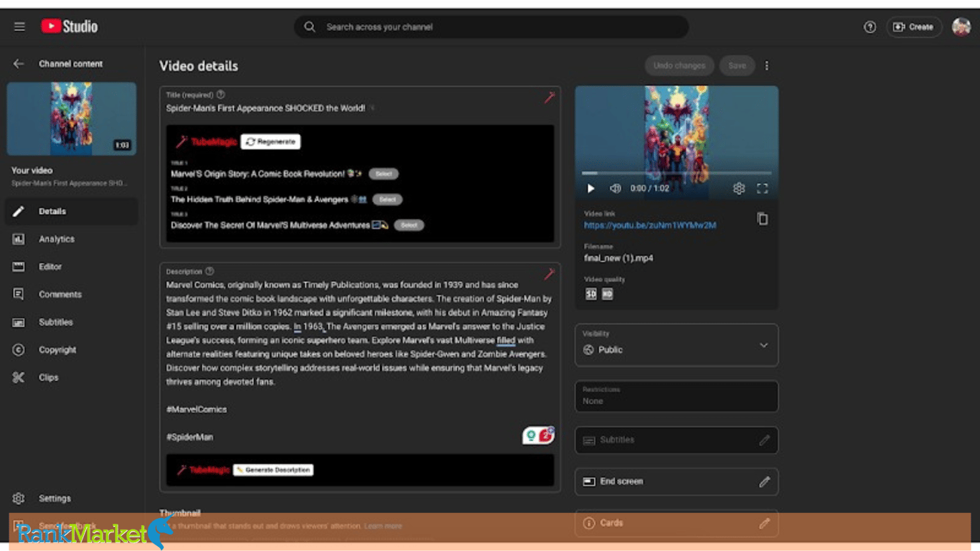The image size is (980, 551).
Task: Click the TubeMagic wand in Title box
Action: click(x=549, y=97)
